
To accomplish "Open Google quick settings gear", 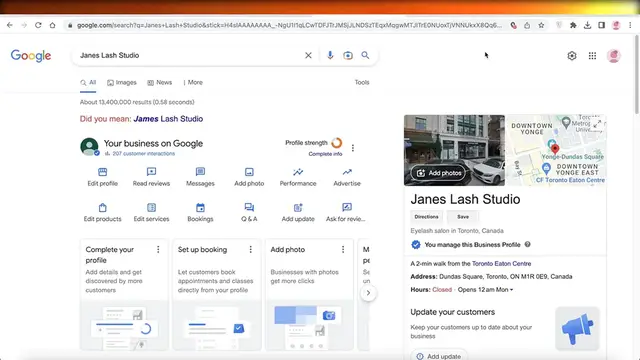I will (x=572, y=56).
